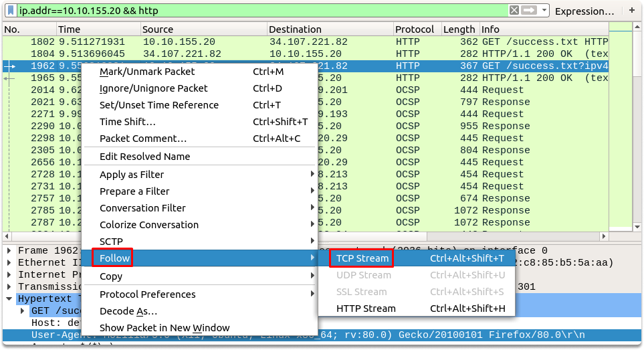Expand the Ethernet II tree node

9,262
